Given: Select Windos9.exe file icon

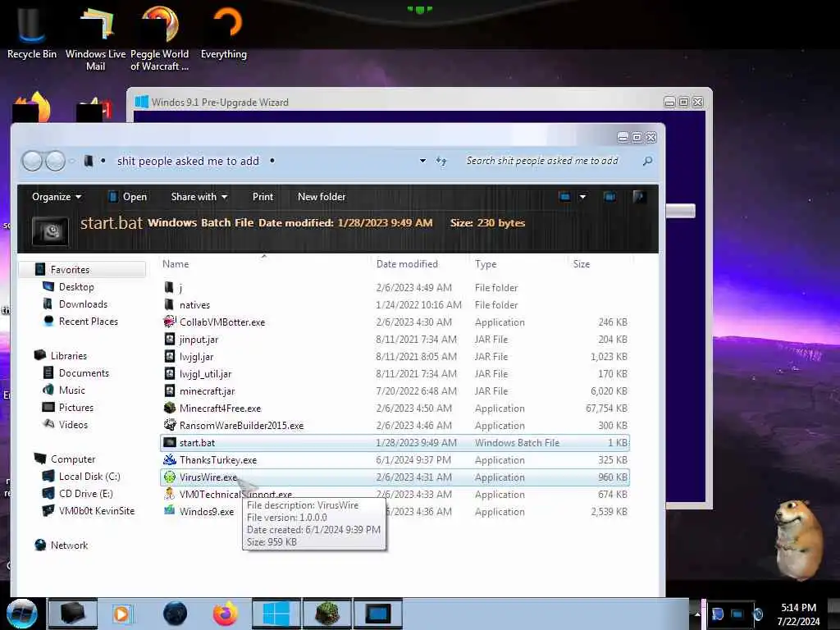Looking at the screenshot, I should click(169, 510).
